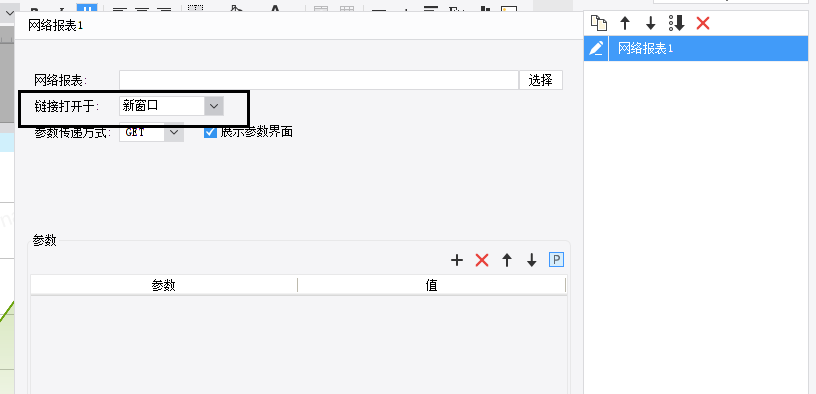Move parameter down using the table's arrow

tap(531, 260)
